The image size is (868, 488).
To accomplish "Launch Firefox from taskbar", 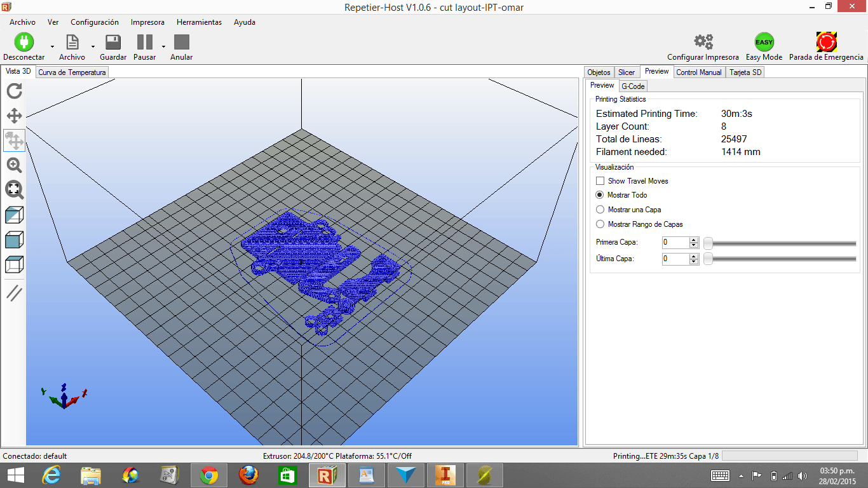I will tap(248, 475).
